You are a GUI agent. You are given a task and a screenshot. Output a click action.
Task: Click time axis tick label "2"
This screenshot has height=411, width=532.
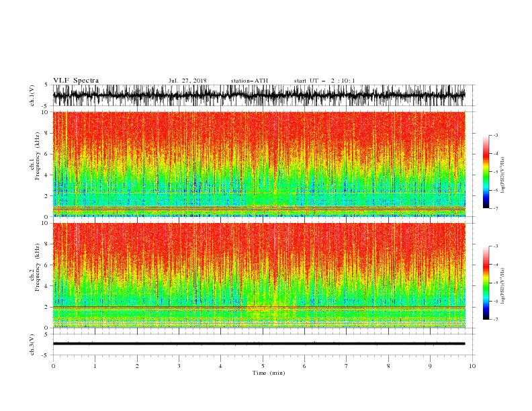click(x=137, y=366)
